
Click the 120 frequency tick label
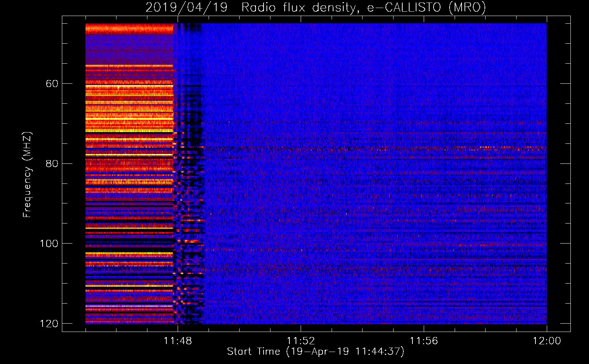click(x=49, y=324)
